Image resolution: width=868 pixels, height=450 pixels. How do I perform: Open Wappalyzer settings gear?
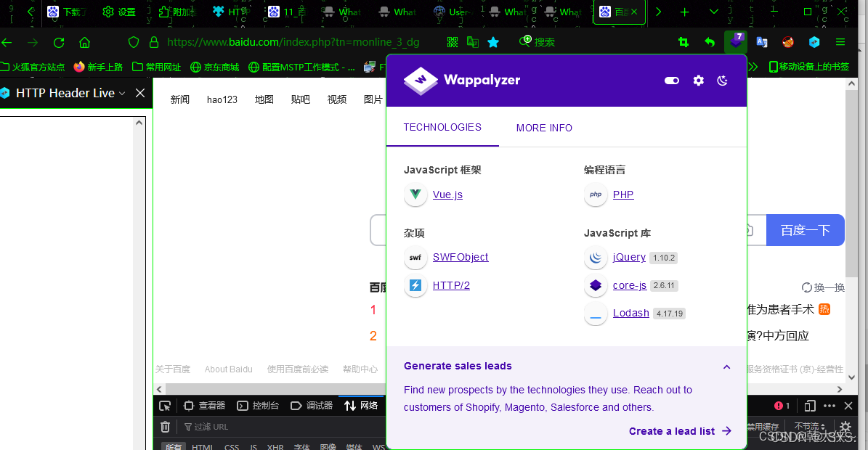698,81
